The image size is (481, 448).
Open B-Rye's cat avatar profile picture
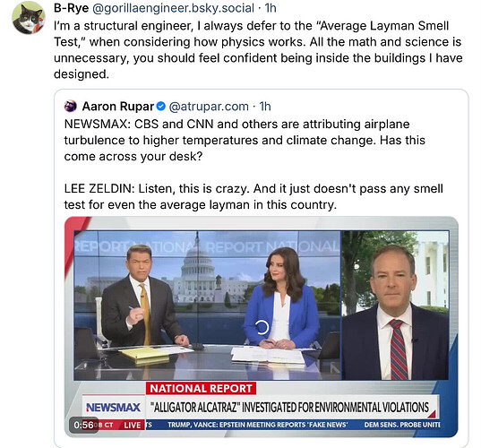pos(29,18)
